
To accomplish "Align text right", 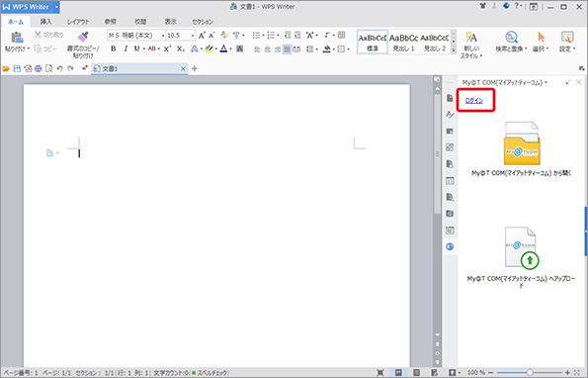I will pos(277,48).
